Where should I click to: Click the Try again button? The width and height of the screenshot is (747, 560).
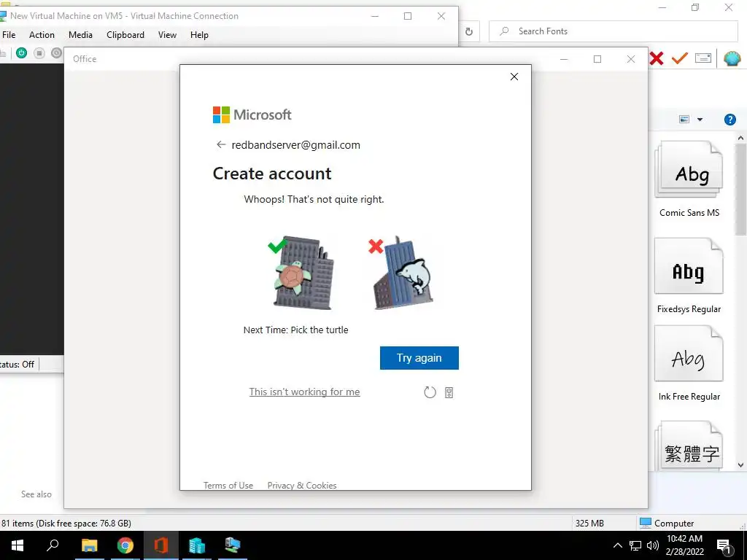coord(419,357)
